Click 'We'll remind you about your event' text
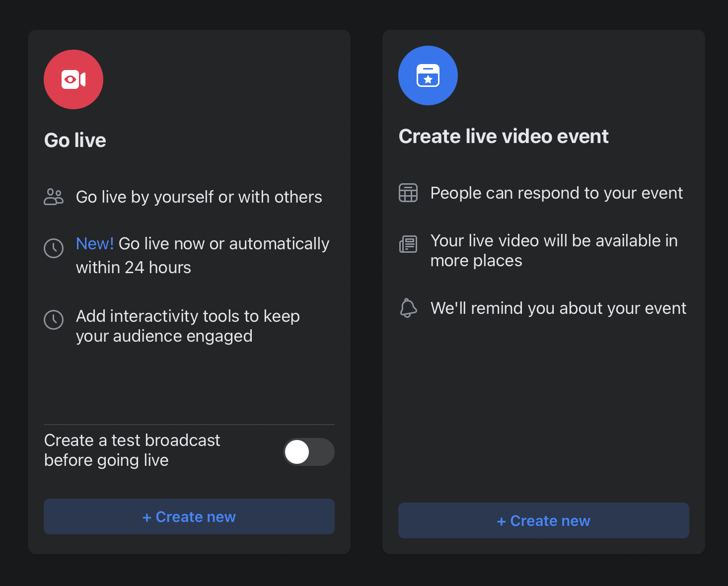 coord(559,308)
